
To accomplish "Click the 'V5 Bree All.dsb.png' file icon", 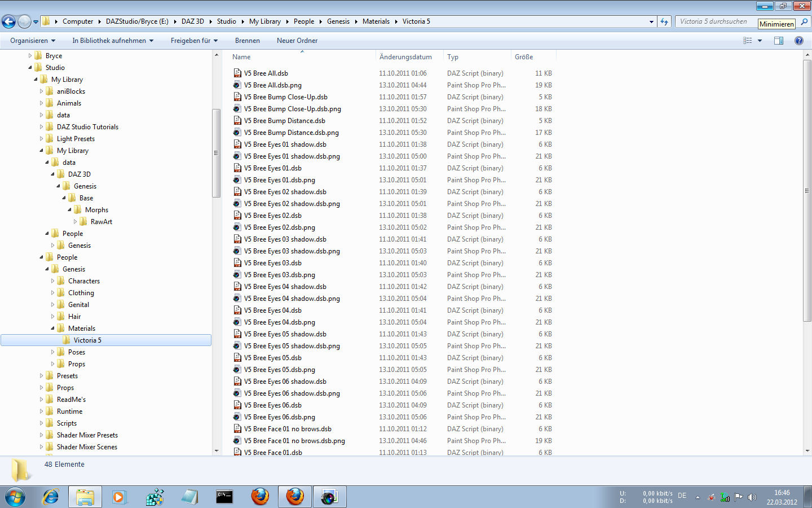I will (237, 85).
